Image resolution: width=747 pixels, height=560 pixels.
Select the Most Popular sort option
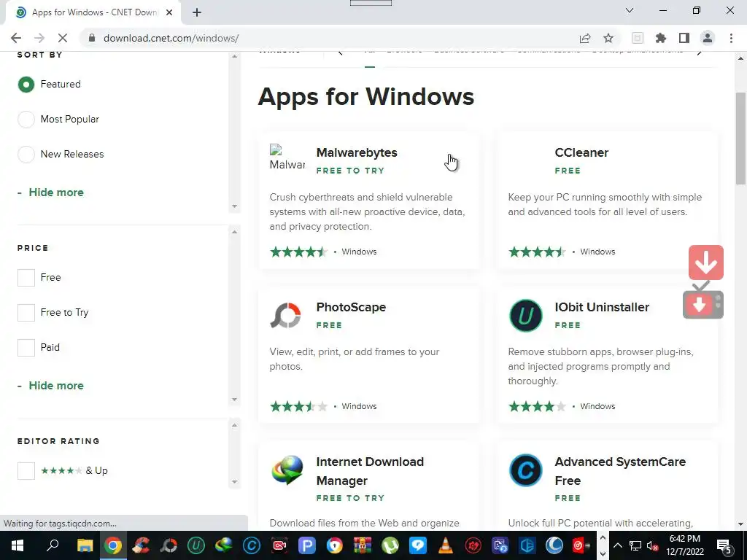(26, 120)
